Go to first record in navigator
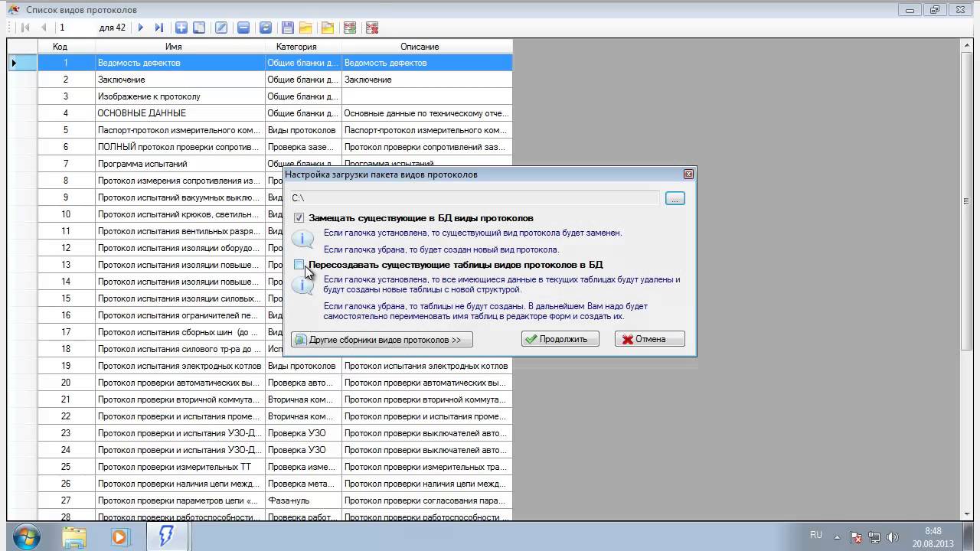980x551 pixels. click(25, 28)
